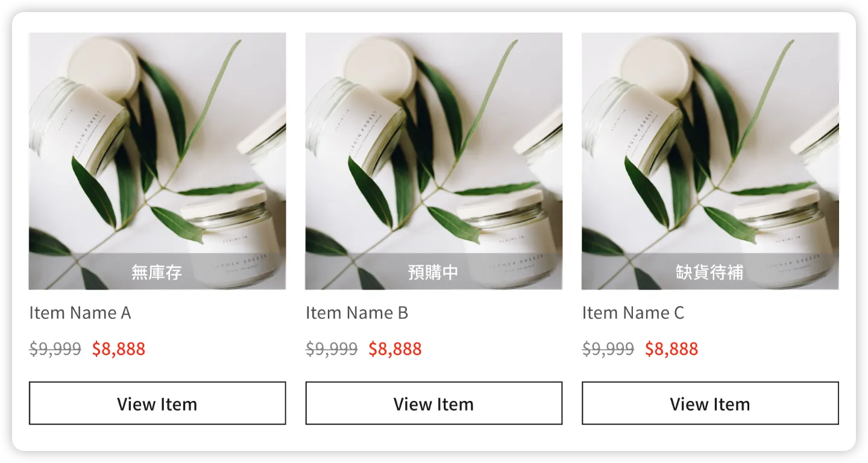Click the strikethrough $9,999 price for Item C
The image size is (868, 463).
coord(608,349)
